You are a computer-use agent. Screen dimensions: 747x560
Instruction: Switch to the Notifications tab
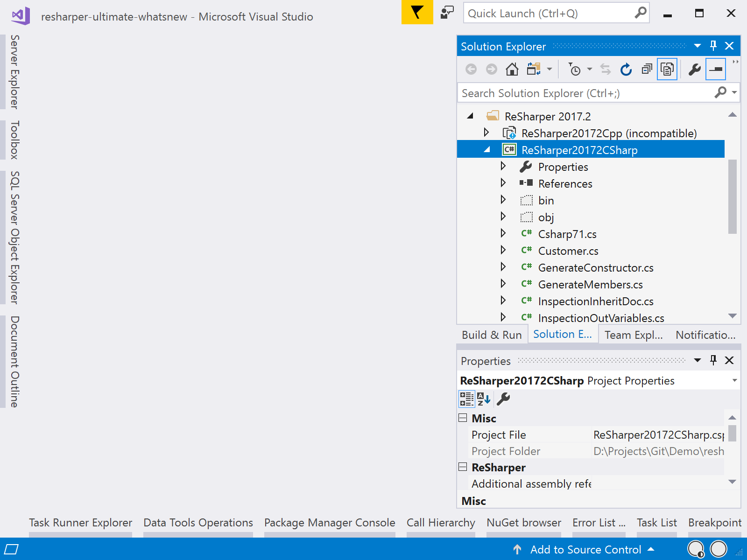click(x=705, y=335)
